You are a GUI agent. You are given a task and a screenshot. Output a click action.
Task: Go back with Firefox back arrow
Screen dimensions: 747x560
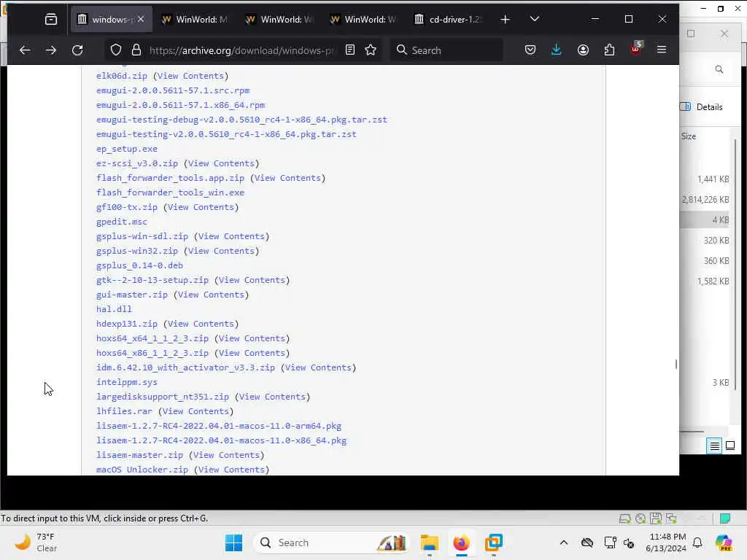pyautogui.click(x=25, y=50)
